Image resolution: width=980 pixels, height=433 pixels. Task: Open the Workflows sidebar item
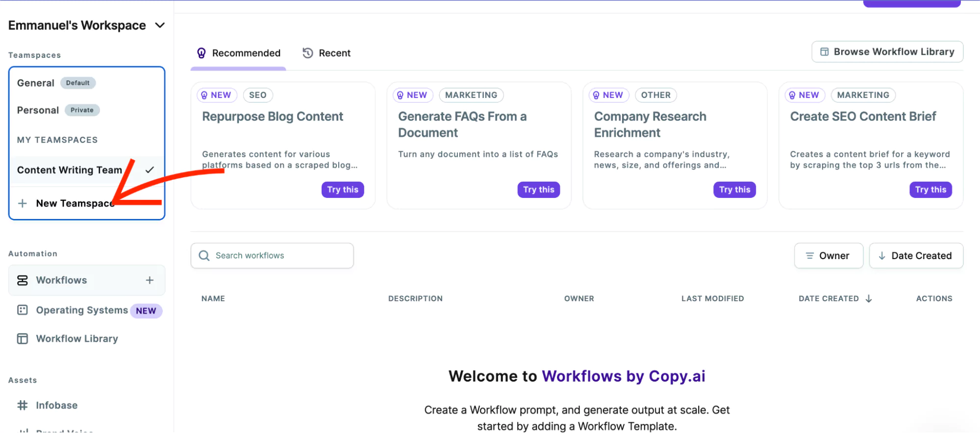click(87, 280)
